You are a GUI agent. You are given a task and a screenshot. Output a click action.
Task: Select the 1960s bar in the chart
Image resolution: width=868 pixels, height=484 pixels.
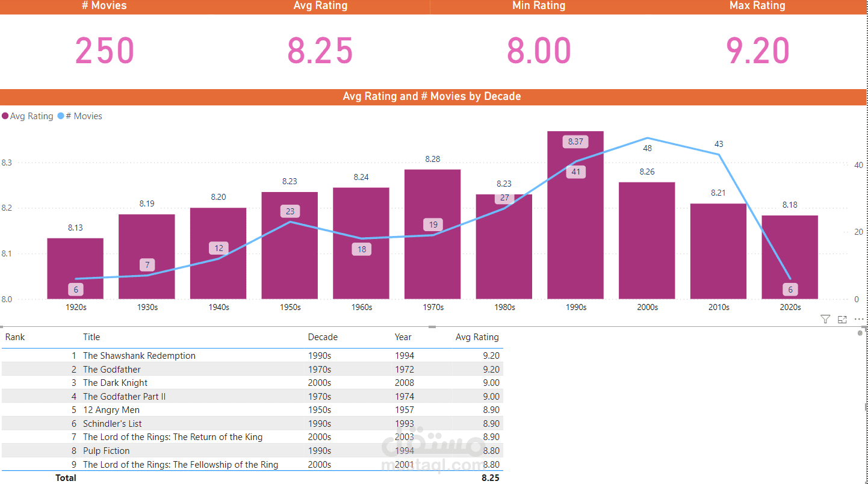(361, 243)
